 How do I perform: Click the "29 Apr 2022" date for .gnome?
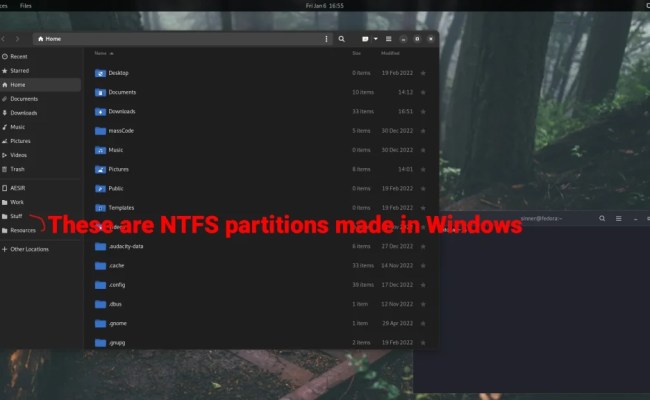(398, 323)
